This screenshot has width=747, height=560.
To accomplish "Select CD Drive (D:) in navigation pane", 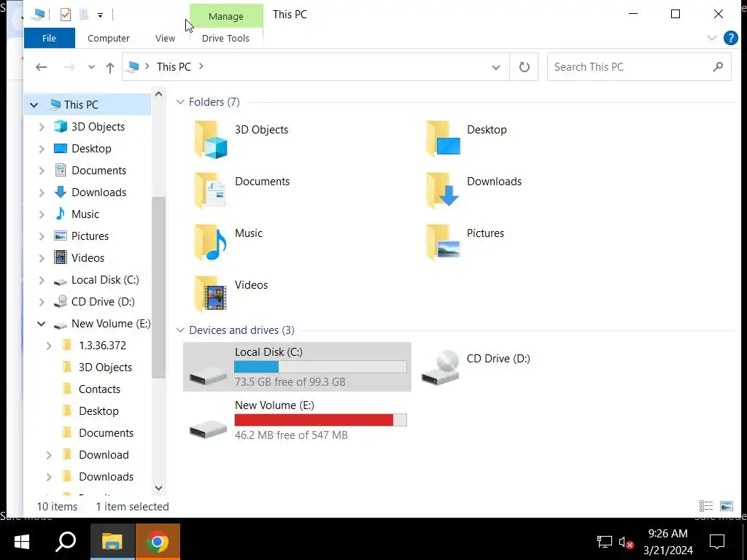I will pyautogui.click(x=102, y=302).
